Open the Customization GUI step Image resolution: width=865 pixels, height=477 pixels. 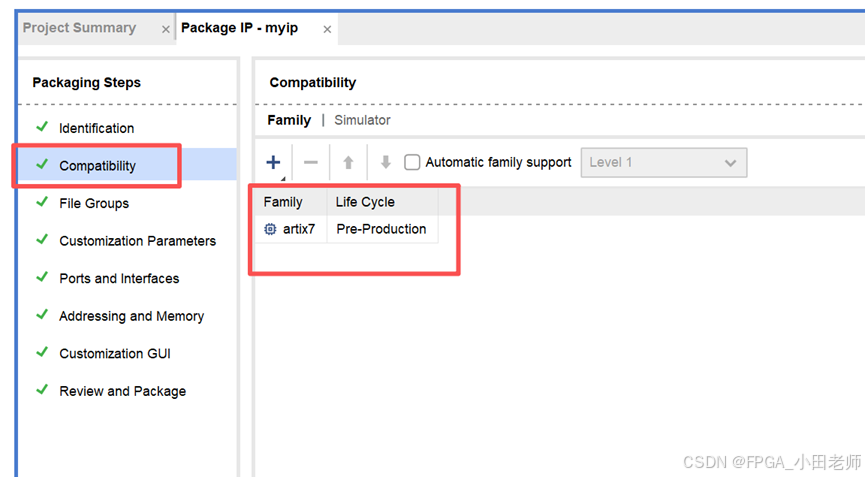[x=115, y=353]
